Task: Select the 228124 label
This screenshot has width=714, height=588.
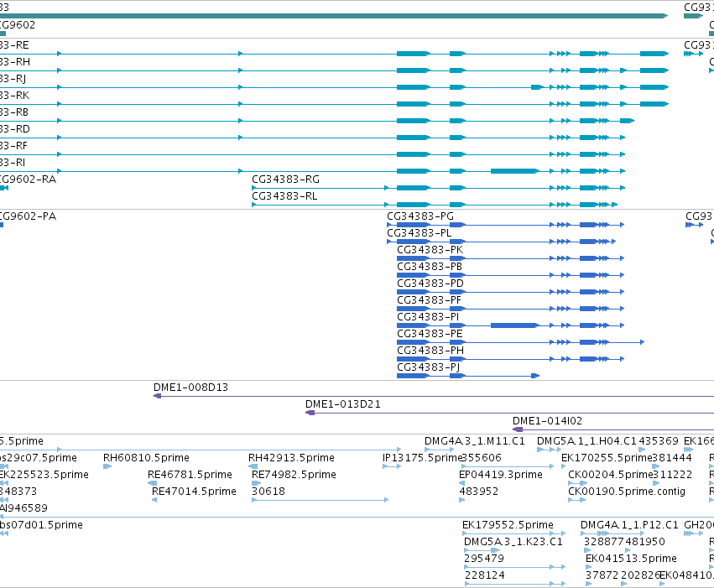Action: click(484, 575)
